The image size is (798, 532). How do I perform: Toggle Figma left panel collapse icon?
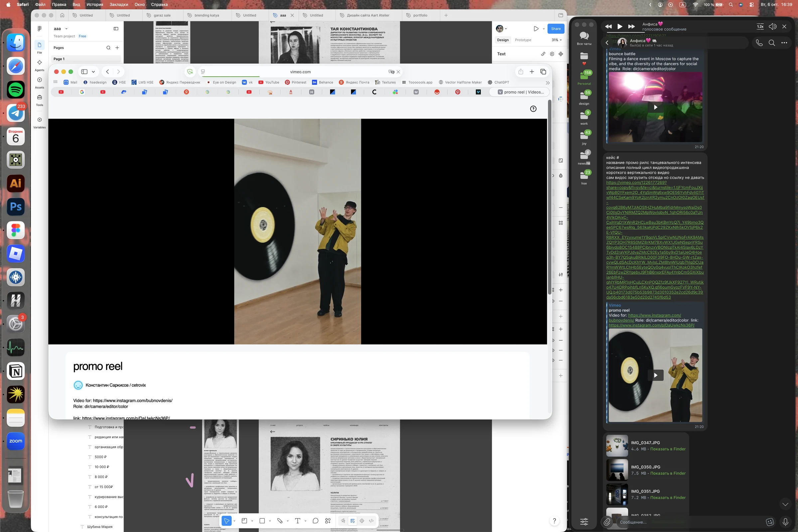tap(116, 29)
